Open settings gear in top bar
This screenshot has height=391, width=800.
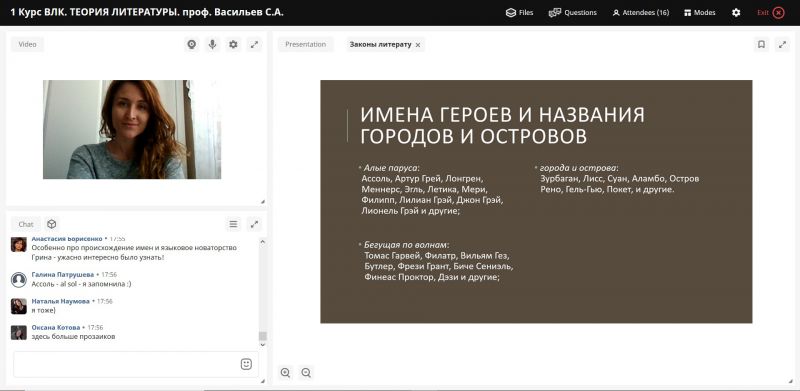click(736, 13)
